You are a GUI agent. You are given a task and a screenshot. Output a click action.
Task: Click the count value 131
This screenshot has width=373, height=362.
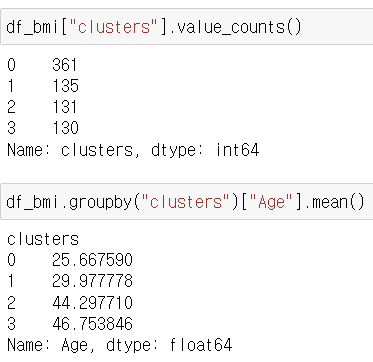[65, 107]
